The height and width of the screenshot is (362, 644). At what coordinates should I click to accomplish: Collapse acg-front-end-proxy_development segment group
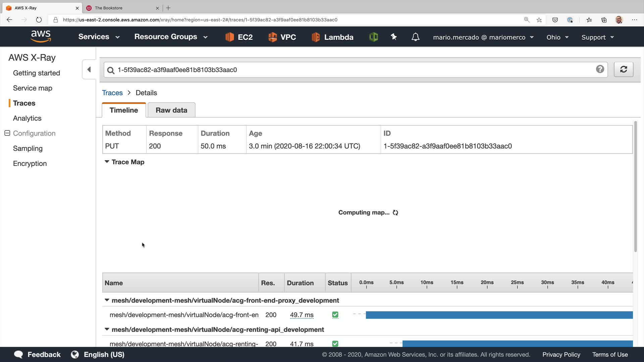point(107,300)
